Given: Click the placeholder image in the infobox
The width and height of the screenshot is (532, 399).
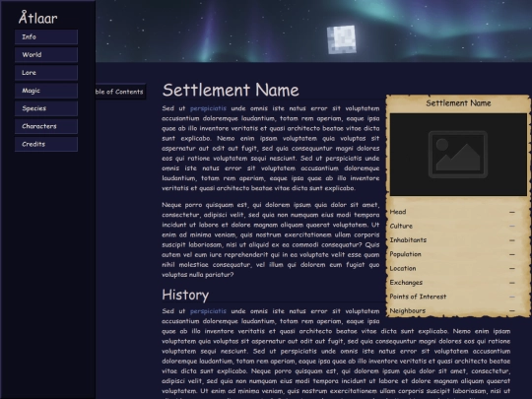Looking at the screenshot, I should [458, 155].
